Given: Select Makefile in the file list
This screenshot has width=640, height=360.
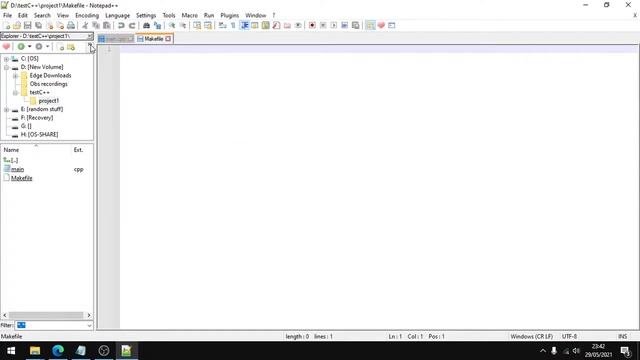Looking at the screenshot, I should 22,178.
